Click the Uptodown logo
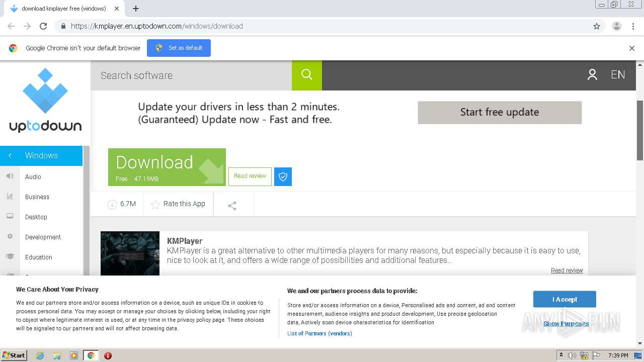 coord(45,101)
